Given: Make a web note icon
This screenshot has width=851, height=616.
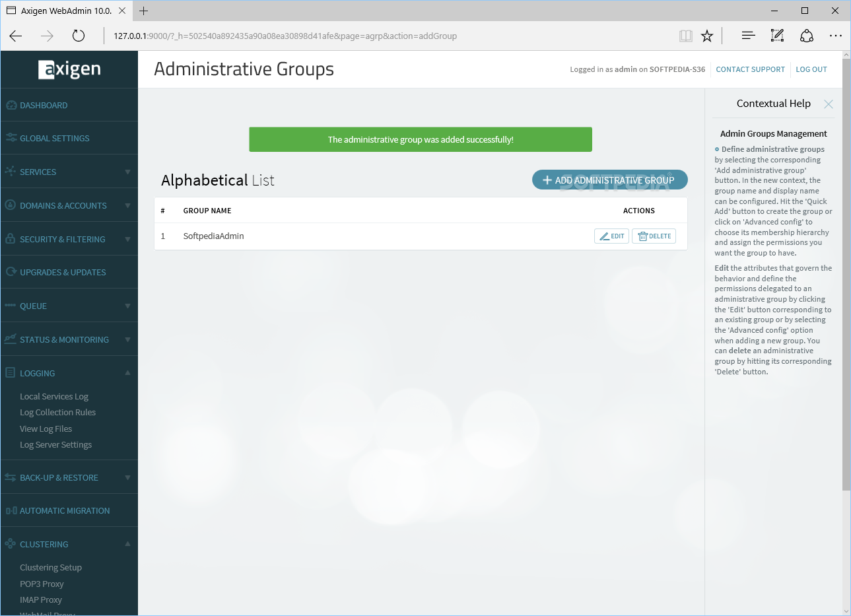Looking at the screenshot, I should pos(777,36).
